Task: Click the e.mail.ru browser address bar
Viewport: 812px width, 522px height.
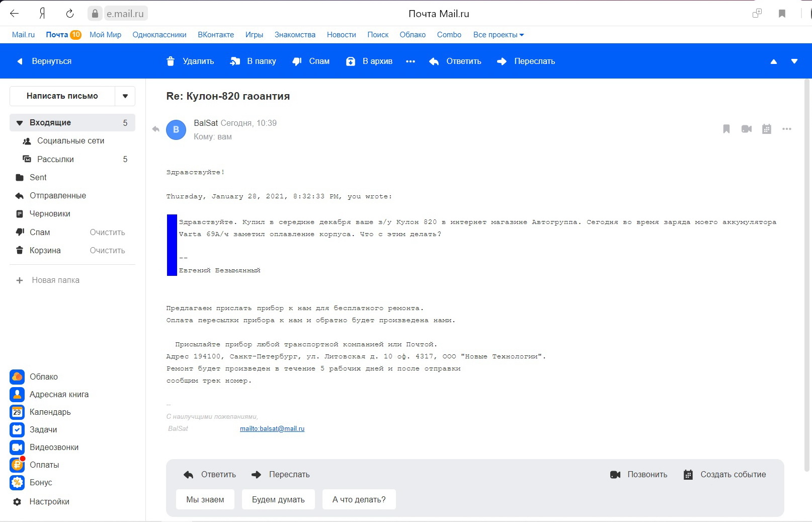Action: point(125,14)
